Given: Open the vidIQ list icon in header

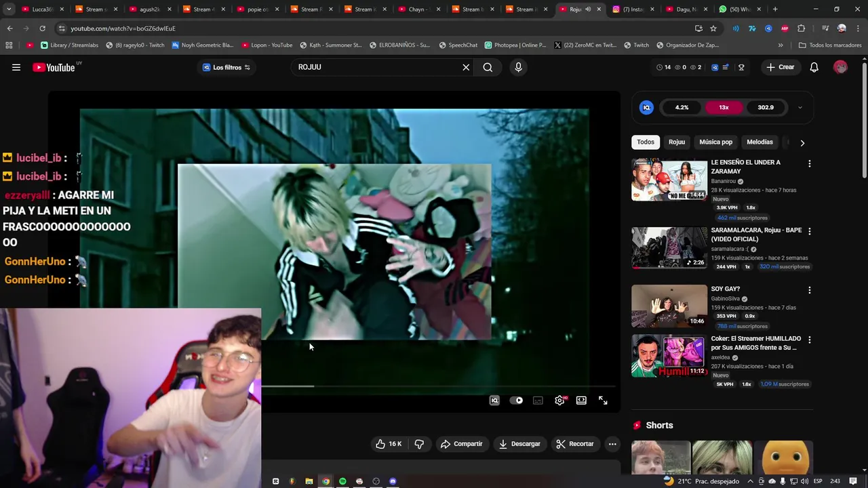Looking at the screenshot, I should (726, 67).
